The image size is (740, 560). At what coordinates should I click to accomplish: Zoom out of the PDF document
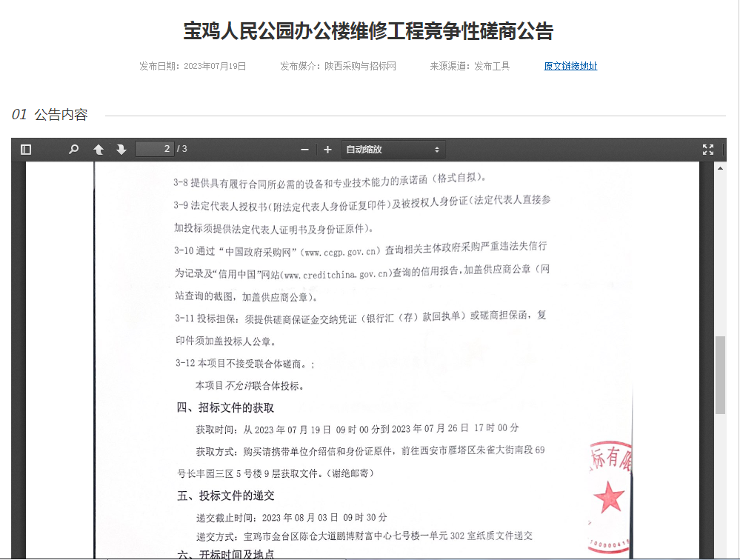[x=305, y=150]
